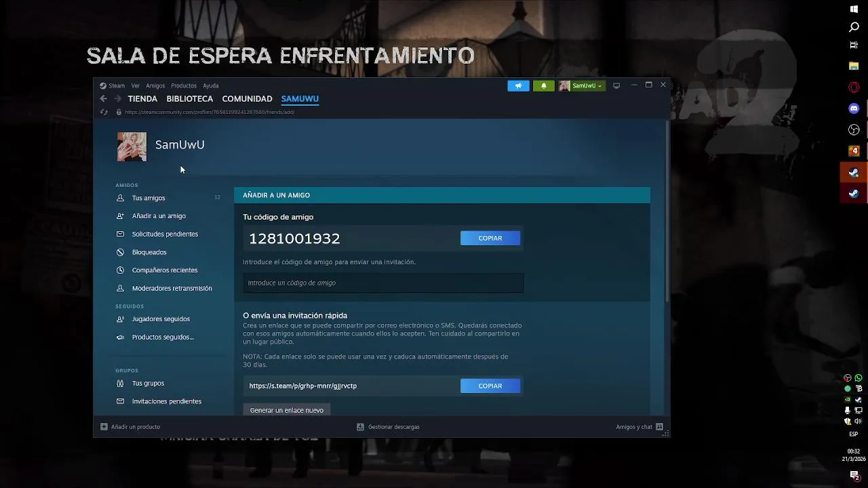Open the Ver menu

pos(136,85)
